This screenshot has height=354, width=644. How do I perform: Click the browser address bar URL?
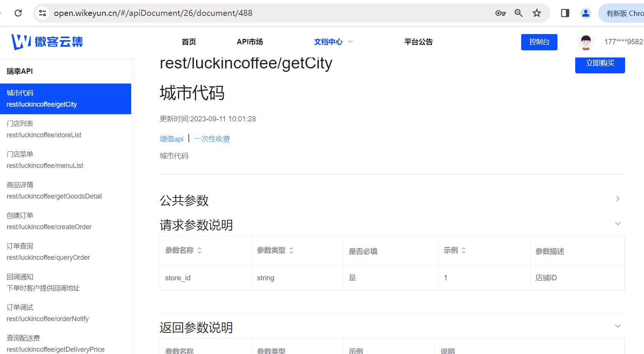coord(153,13)
